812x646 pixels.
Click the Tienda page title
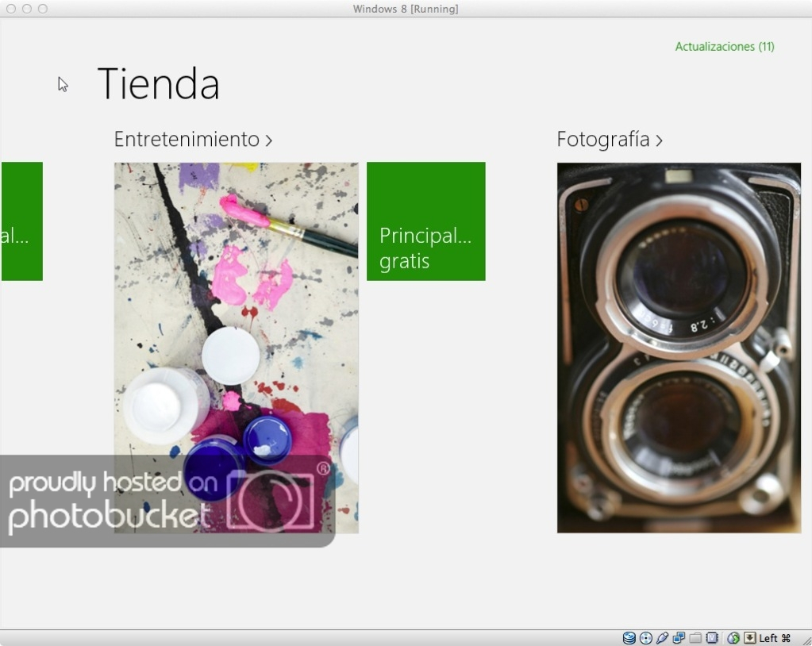tap(158, 84)
